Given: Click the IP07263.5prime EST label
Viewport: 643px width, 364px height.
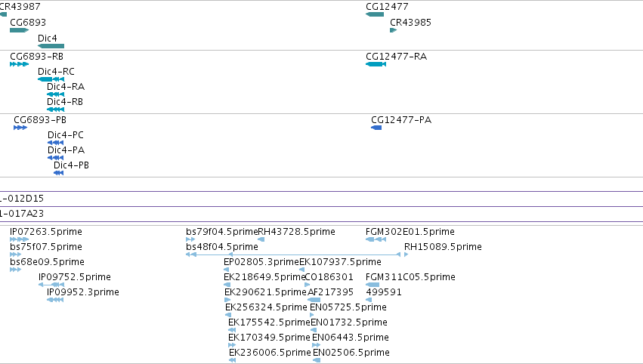Looking at the screenshot, I should coord(46,232).
